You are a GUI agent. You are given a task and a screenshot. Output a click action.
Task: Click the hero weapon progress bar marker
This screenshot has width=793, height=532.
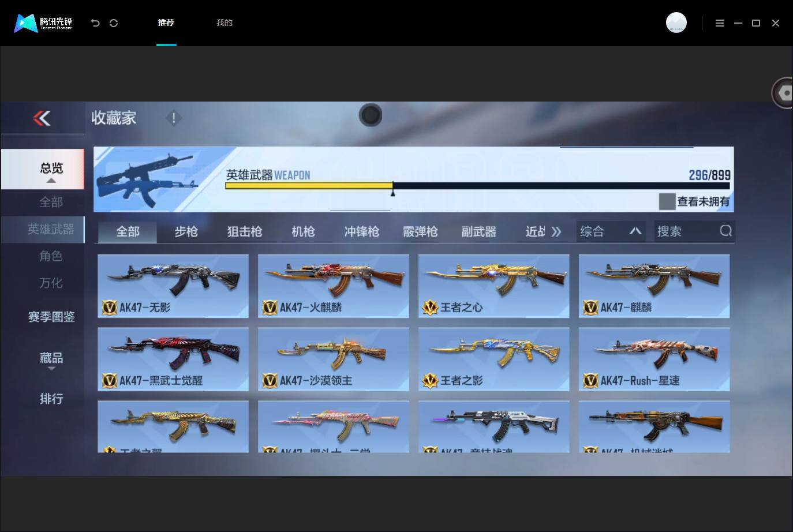point(393,189)
